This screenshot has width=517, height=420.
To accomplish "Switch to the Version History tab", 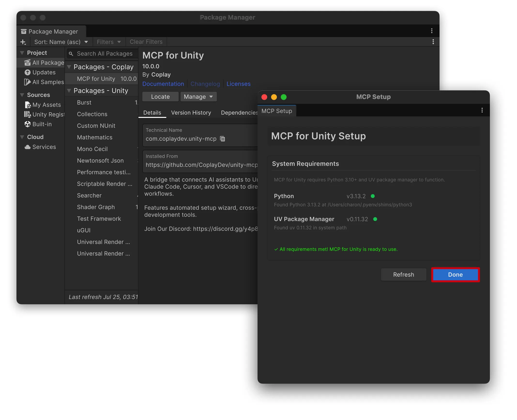I will pos(191,113).
